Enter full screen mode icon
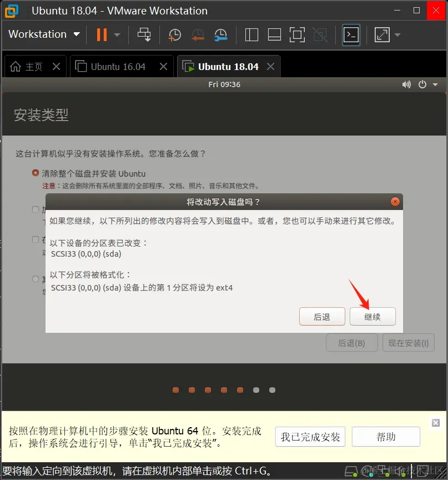The width and height of the screenshot is (448, 480). click(x=297, y=34)
